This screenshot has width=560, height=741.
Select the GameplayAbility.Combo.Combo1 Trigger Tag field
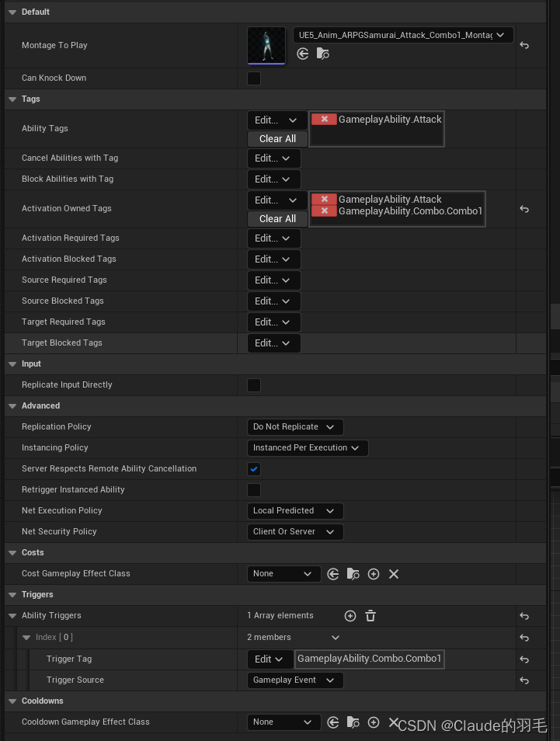pyautogui.click(x=370, y=659)
